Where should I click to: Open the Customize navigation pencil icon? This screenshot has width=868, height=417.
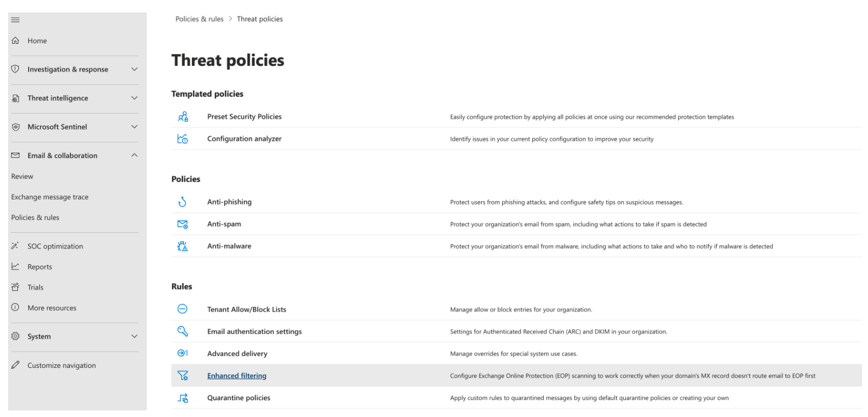pos(15,365)
